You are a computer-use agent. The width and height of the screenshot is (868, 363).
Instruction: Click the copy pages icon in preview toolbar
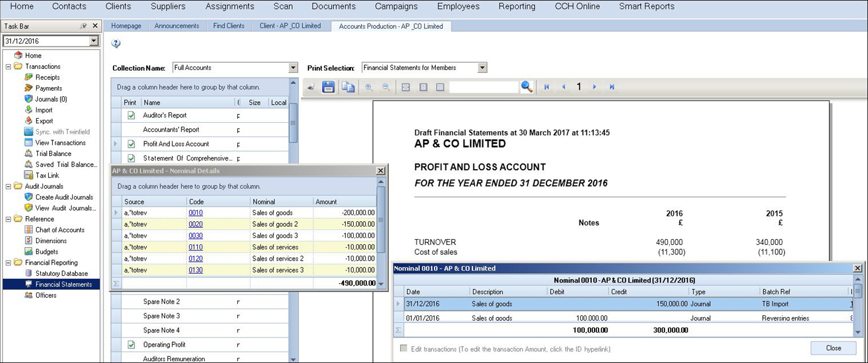(x=348, y=87)
